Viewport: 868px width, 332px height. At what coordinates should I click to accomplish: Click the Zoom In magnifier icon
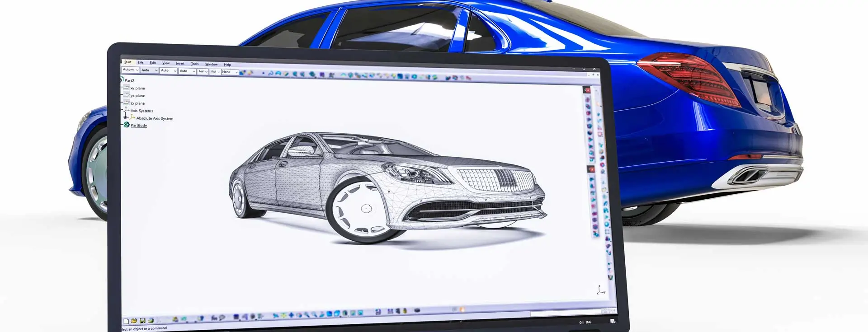click(x=307, y=314)
